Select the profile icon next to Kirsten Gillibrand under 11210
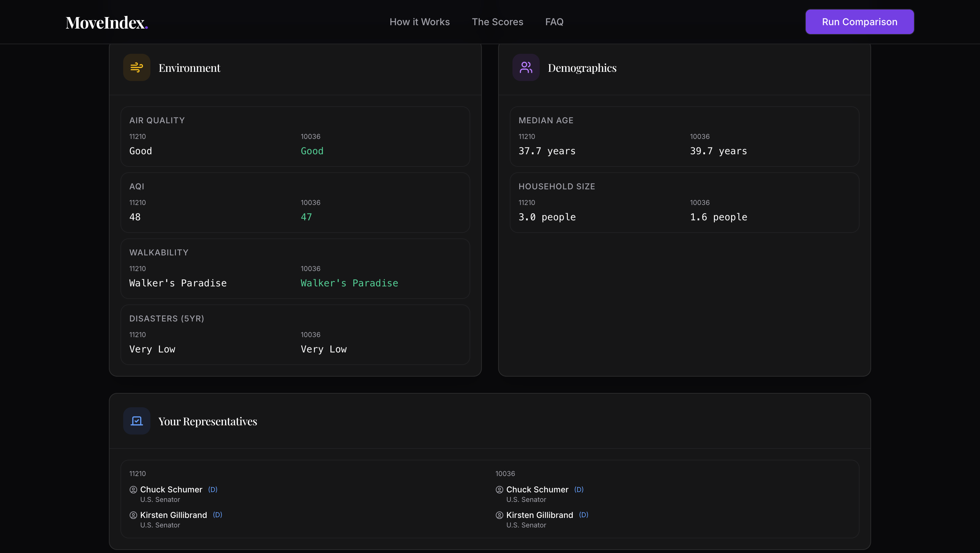 pyautogui.click(x=133, y=515)
